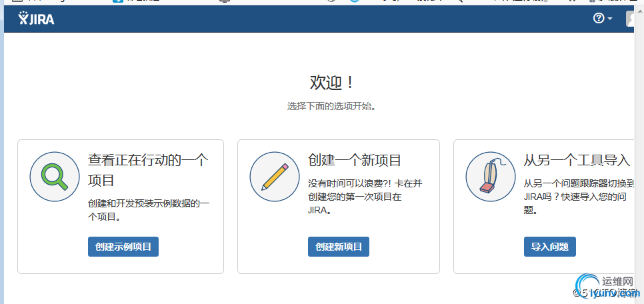Click the 选择下面的选项开始。 subtitle
Screen dimensions: 644x304
[x=332, y=106]
